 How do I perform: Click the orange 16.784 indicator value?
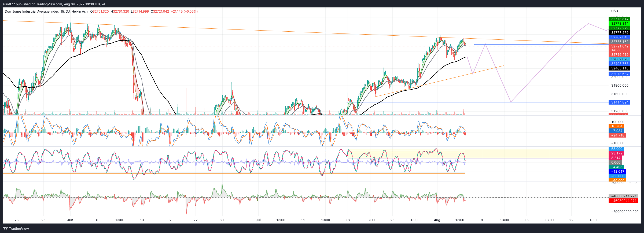pos(617,126)
